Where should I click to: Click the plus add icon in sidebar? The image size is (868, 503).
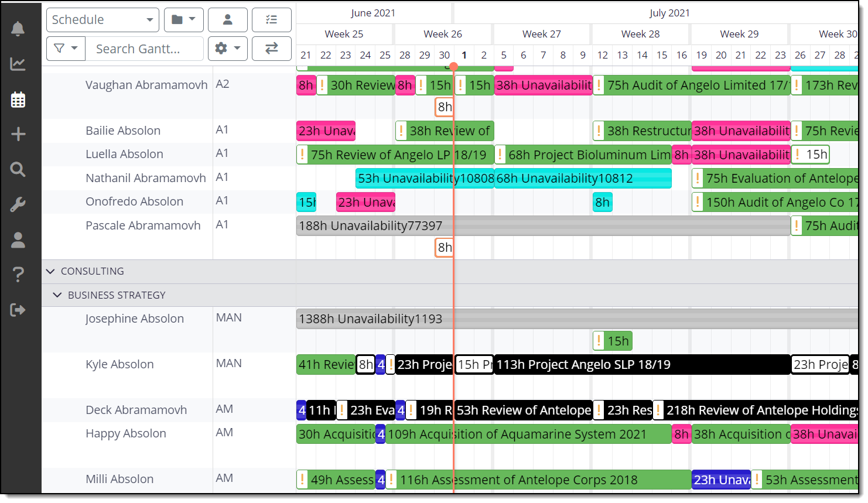click(18, 134)
